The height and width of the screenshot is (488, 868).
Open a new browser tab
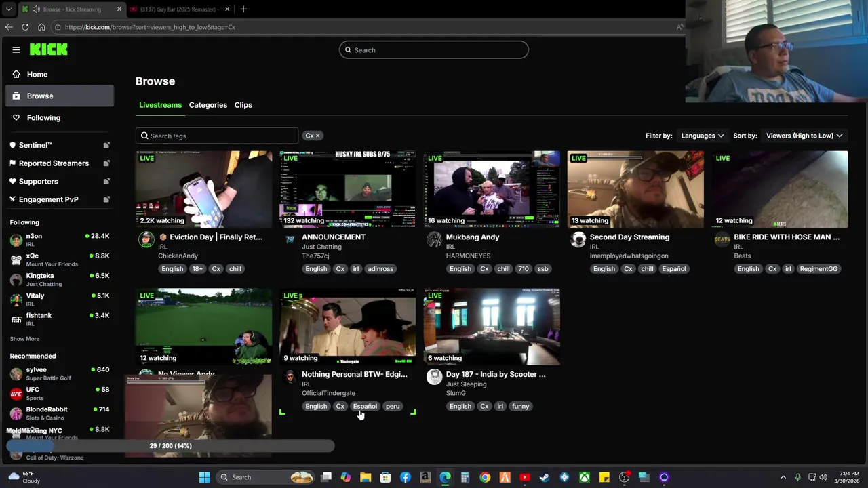pos(243,9)
